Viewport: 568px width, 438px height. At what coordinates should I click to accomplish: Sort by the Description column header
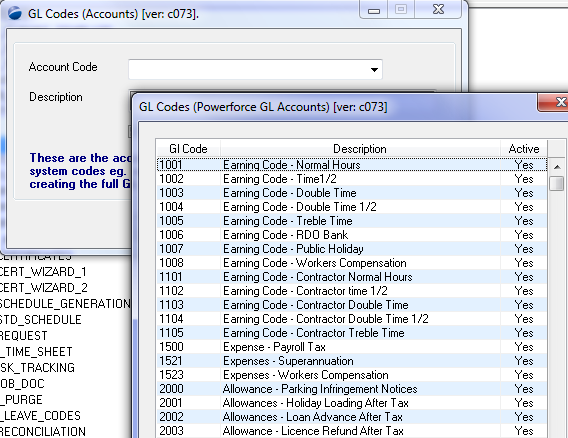click(x=360, y=149)
